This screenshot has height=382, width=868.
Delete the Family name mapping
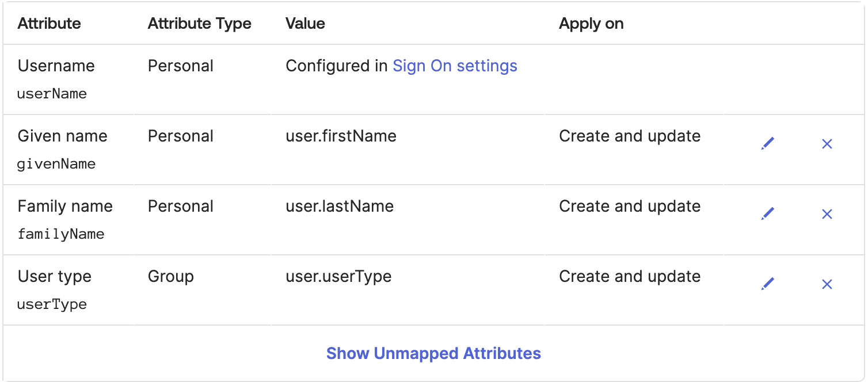[x=827, y=214]
